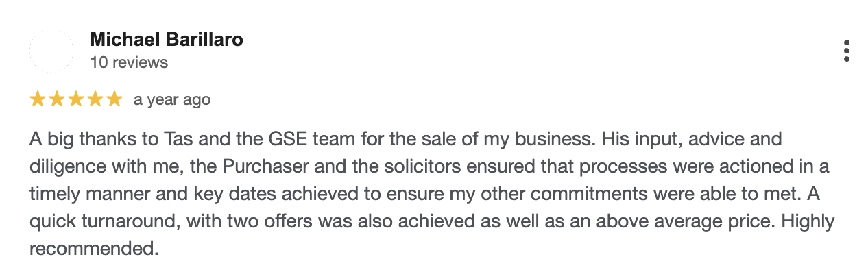Image resolution: width=868 pixels, height=272 pixels.
Task: Click the word 'Purchaser' in review
Action: tap(294, 166)
